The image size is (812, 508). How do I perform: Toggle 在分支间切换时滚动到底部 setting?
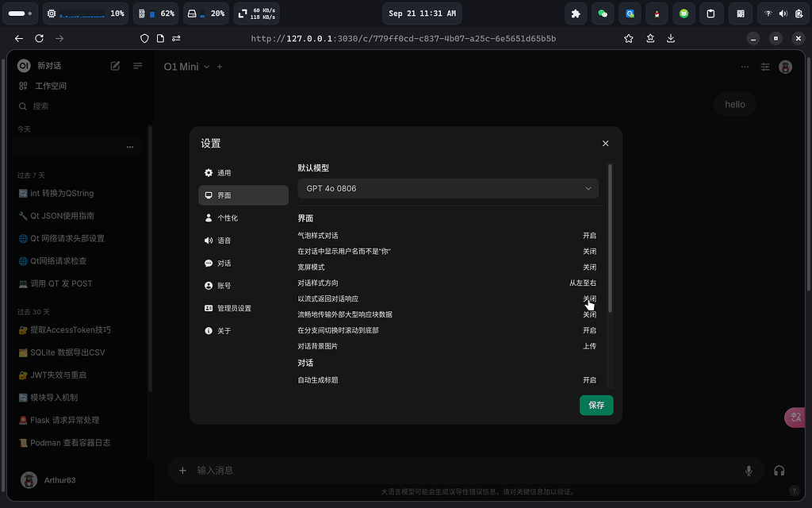[x=589, y=331]
